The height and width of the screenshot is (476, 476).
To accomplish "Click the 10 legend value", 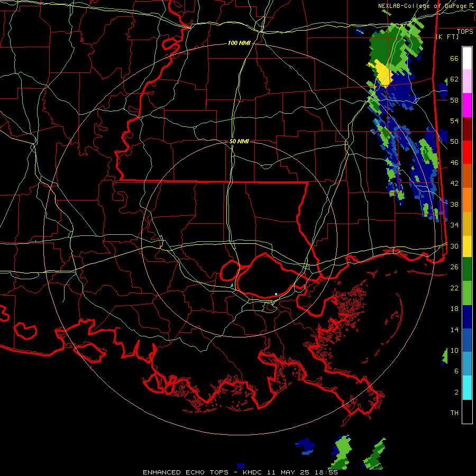I will pos(454,351).
